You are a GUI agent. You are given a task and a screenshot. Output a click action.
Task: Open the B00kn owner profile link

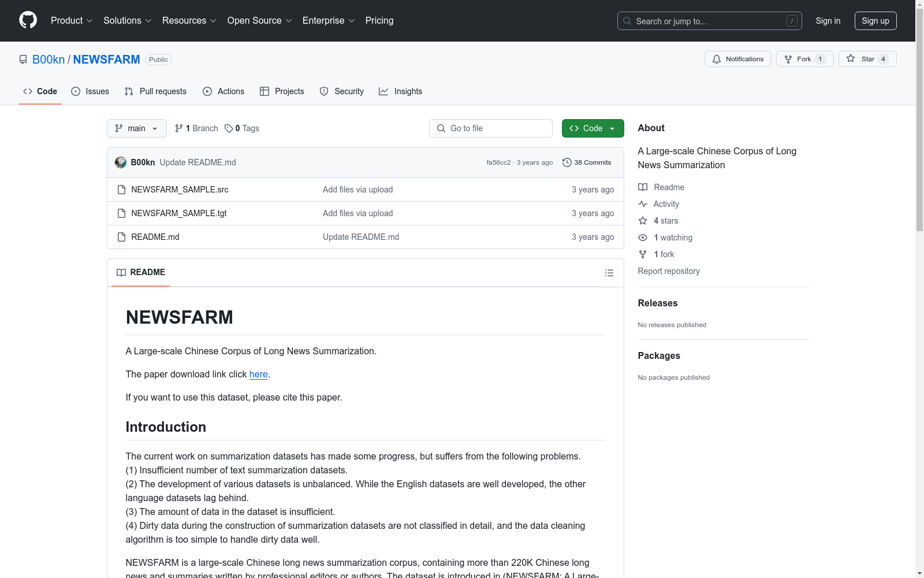(49, 60)
